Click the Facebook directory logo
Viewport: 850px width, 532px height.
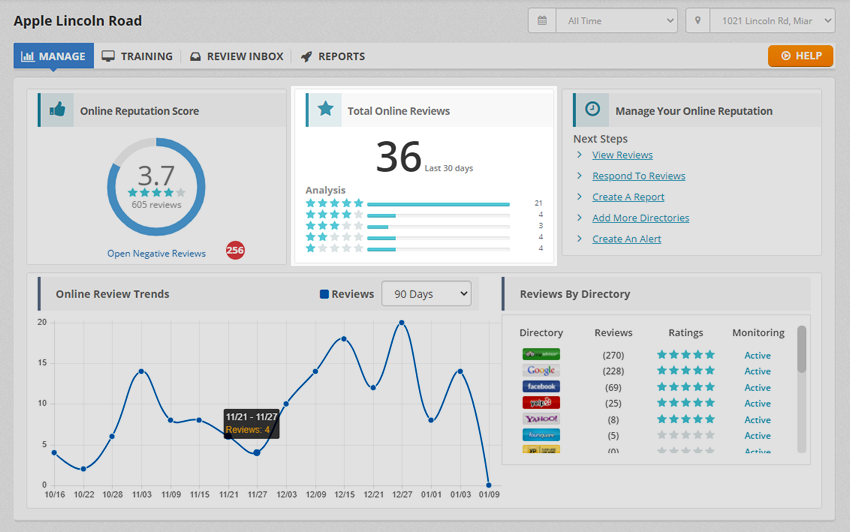541,387
